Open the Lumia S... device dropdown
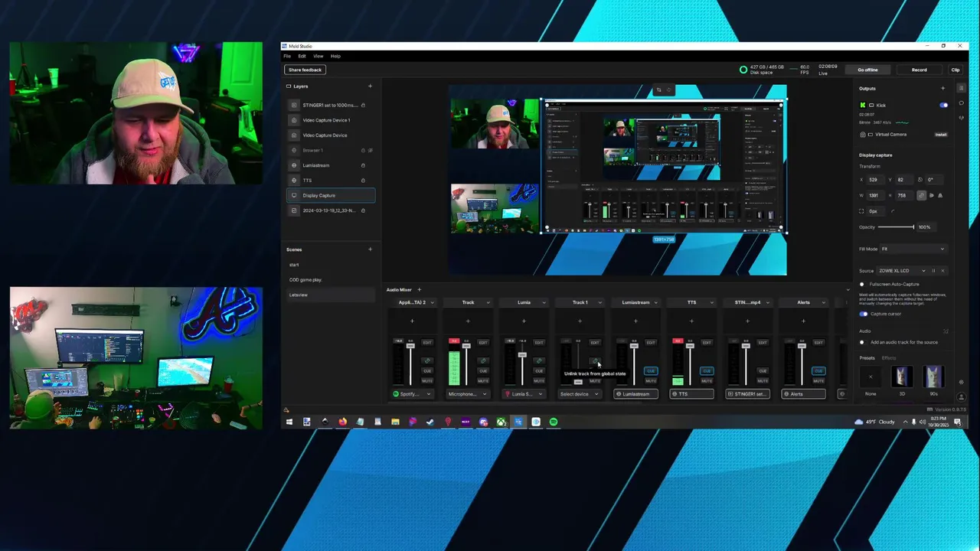Screen dimensions: 980x551 click(x=524, y=394)
